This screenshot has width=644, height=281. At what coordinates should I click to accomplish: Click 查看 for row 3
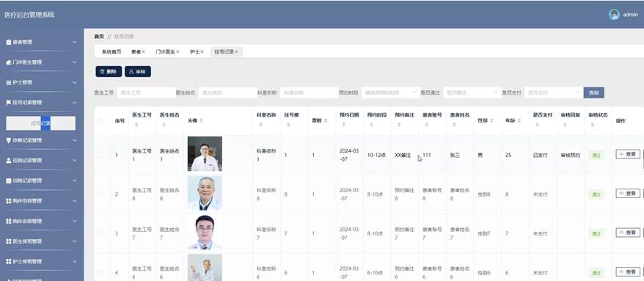(628, 233)
